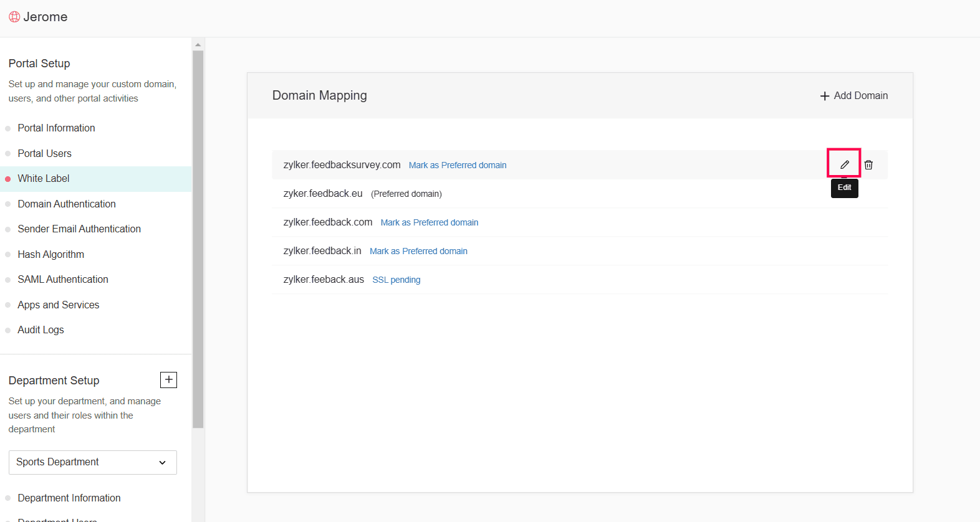This screenshot has height=522, width=980.
Task: Open Hash Algorithm page
Action: (50, 254)
